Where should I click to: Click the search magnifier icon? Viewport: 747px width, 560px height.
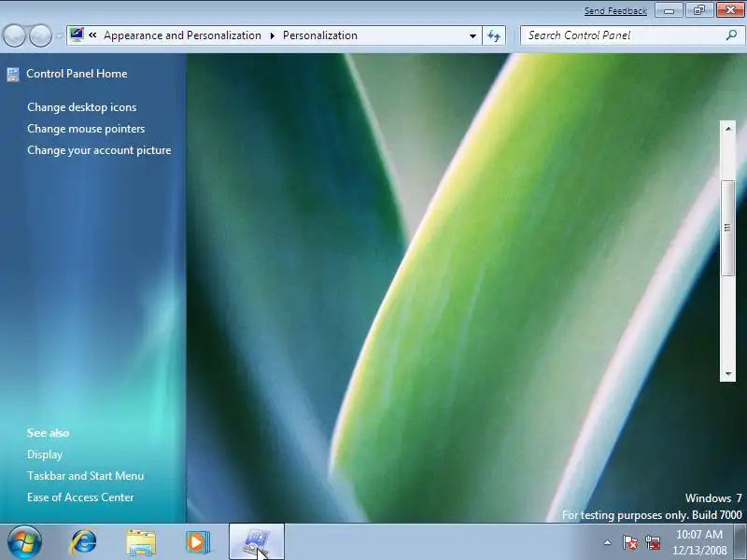[731, 35]
